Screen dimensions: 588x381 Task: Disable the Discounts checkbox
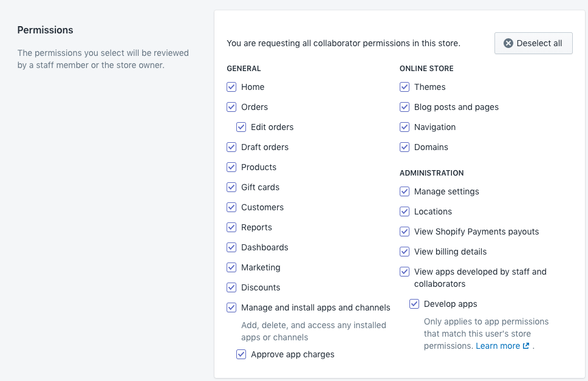(x=231, y=287)
